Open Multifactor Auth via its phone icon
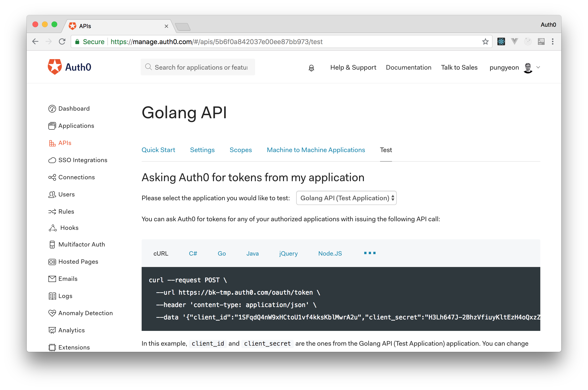Viewport: 588px width, 390px height. click(52, 245)
